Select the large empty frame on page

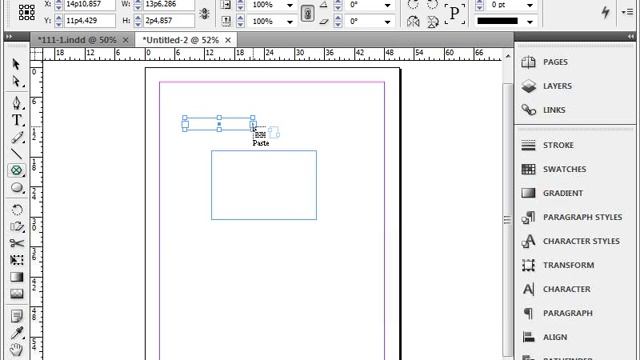264,185
